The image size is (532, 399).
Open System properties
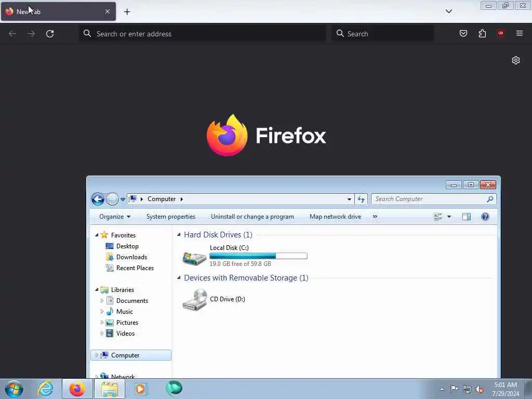click(x=170, y=217)
